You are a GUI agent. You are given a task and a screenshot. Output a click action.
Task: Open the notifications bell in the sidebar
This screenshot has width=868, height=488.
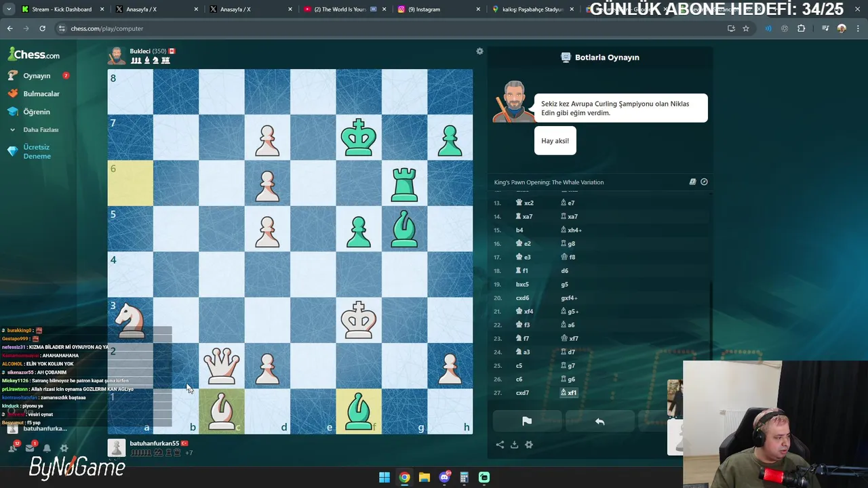point(47,448)
